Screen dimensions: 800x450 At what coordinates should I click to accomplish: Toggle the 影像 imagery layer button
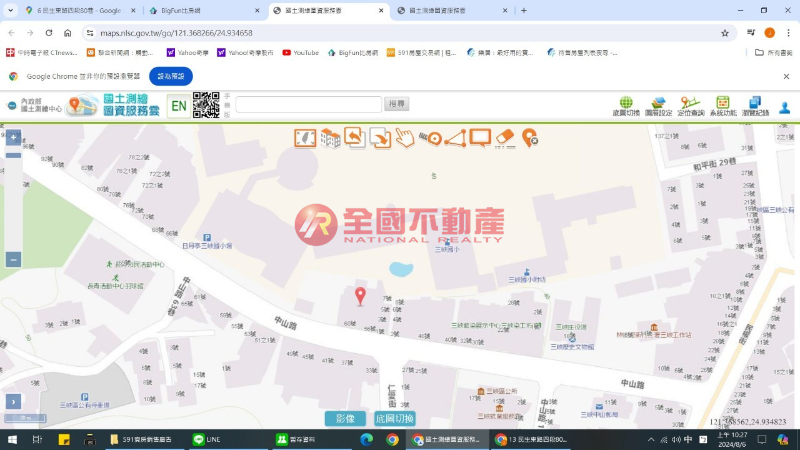345,419
